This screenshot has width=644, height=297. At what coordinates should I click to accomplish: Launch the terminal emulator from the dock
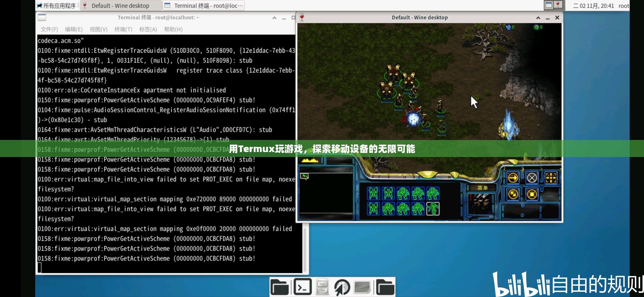pyautogui.click(x=302, y=287)
